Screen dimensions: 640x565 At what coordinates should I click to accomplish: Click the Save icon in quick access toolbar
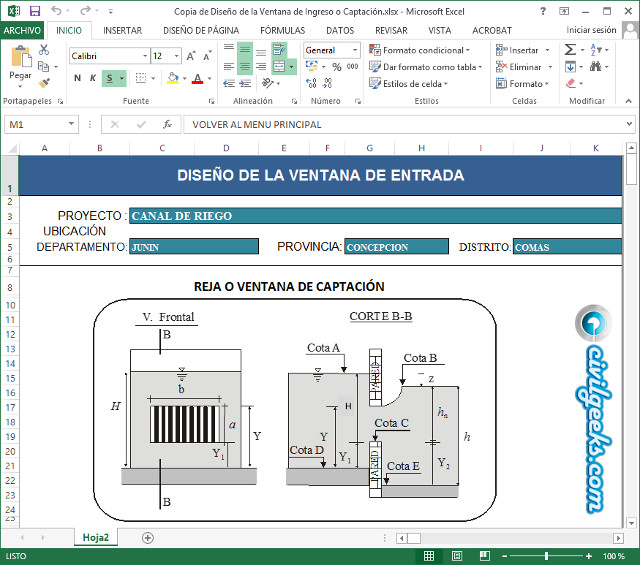(35, 11)
